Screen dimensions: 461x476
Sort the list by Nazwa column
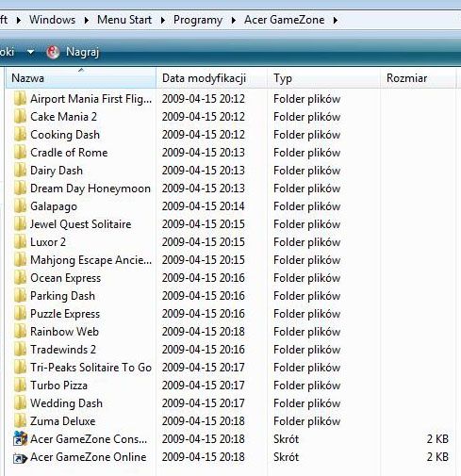point(81,77)
